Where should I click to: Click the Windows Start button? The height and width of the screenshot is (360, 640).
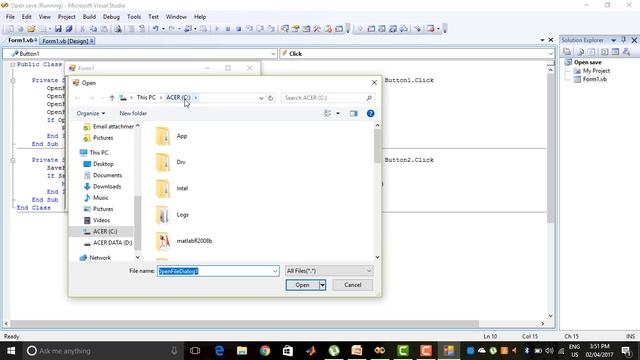click(x=11, y=351)
